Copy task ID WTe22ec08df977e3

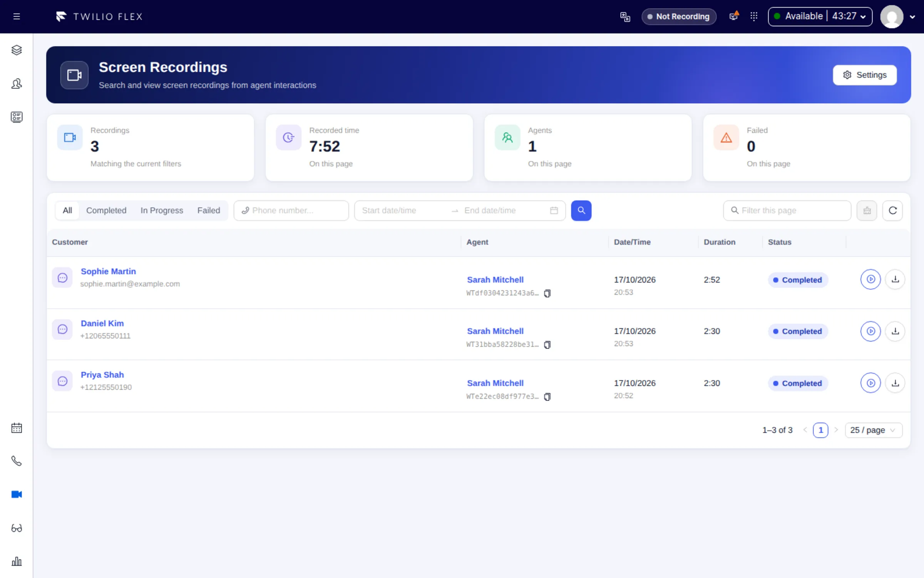pos(547,397)
